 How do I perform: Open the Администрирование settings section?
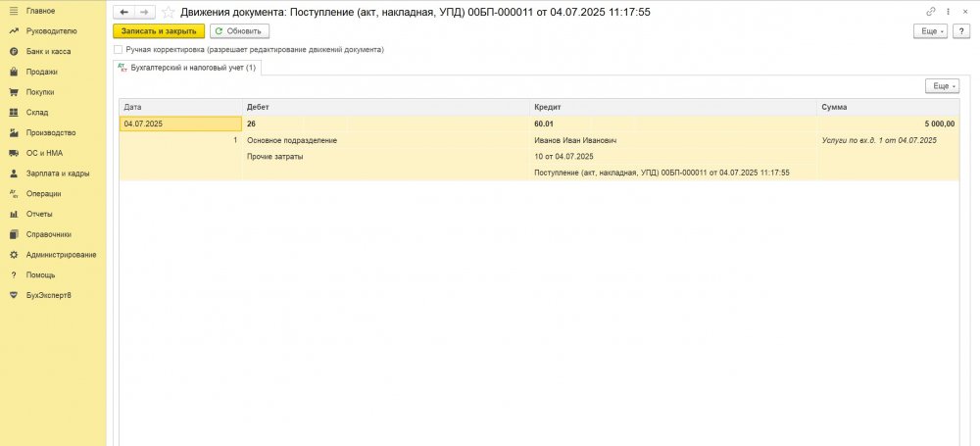tap(61, 255)
